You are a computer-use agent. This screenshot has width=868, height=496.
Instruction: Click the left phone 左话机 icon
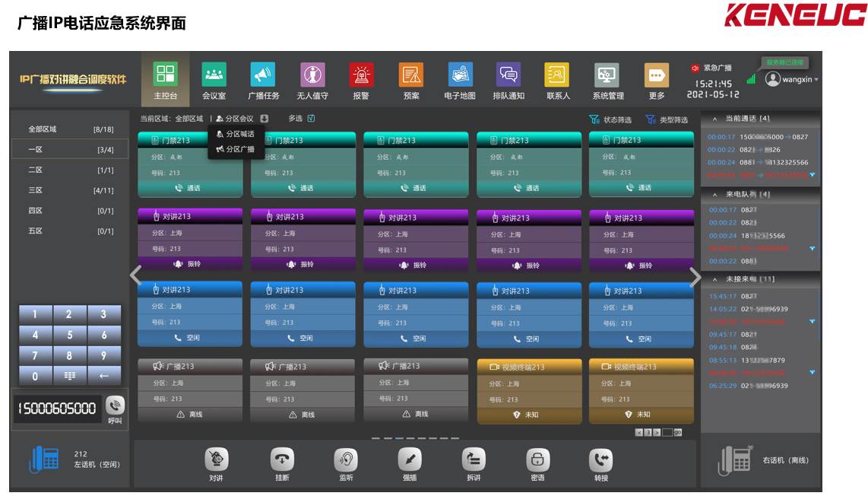(x=44, y=459)
